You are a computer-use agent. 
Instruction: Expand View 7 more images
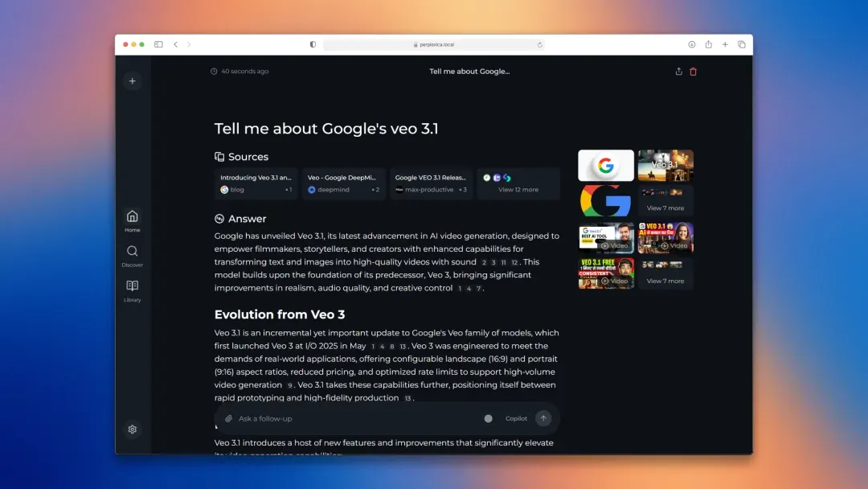click(x=665, y=201)
